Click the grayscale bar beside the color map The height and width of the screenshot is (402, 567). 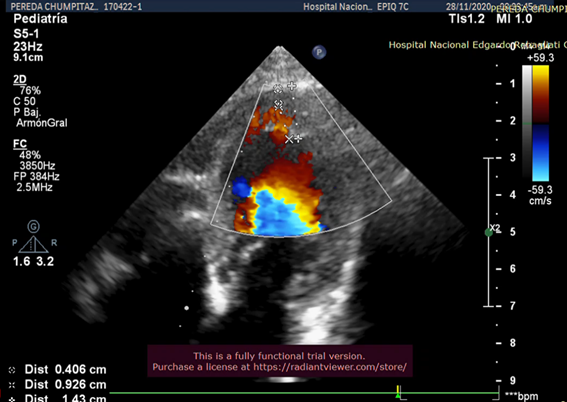coord(527,122)
